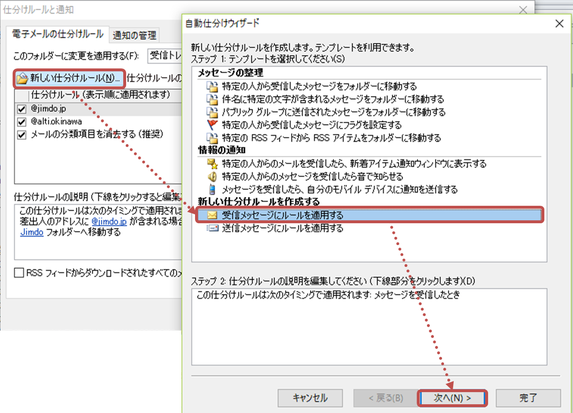The width and height of the screenshot is (573, 413).
Task: Select 件名に特定の文字が含まれるメッセージをフォルダーに移動する
Action: (x=333, y=99)
